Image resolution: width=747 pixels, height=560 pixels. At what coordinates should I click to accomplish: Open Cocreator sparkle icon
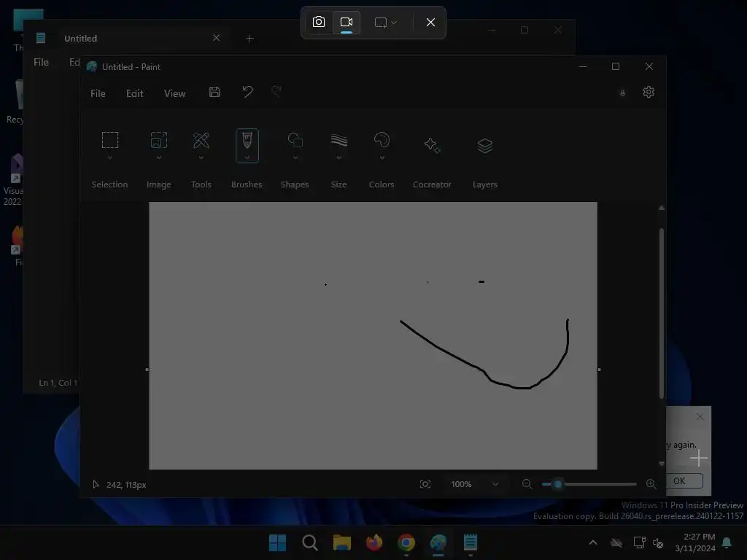432,145
